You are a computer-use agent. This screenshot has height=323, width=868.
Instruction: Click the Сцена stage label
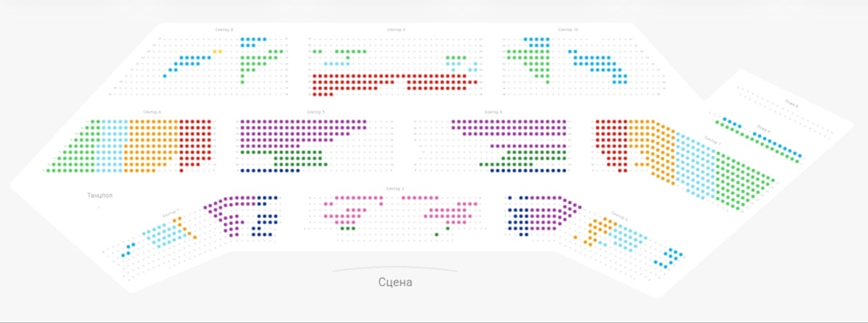click(x=395, y=282)
